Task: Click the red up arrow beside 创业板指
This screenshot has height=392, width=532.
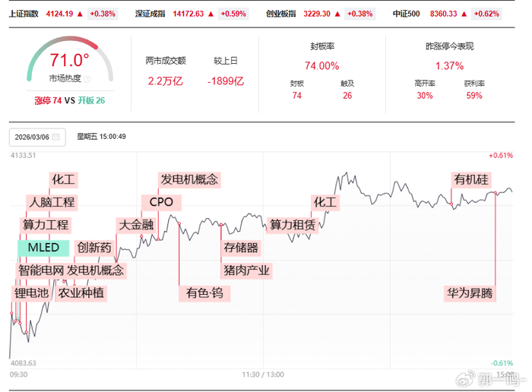Action: coord(337,14)
